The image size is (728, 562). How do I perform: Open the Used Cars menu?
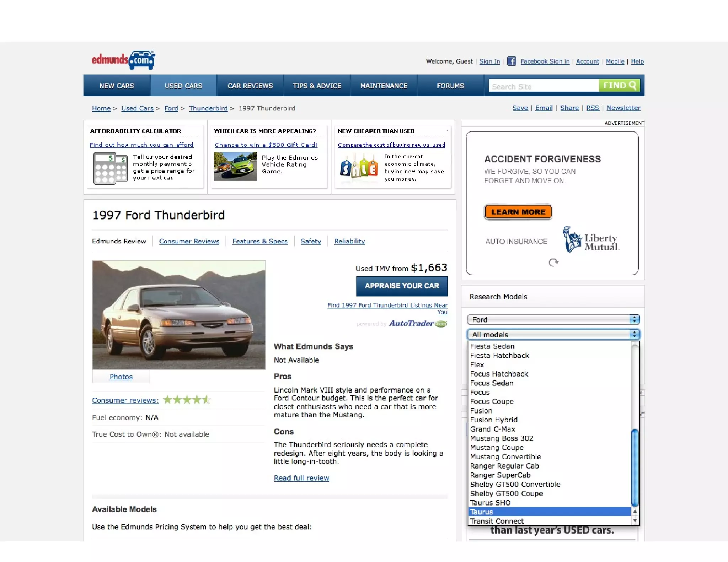pyautogui.click(x=183, y=86)
